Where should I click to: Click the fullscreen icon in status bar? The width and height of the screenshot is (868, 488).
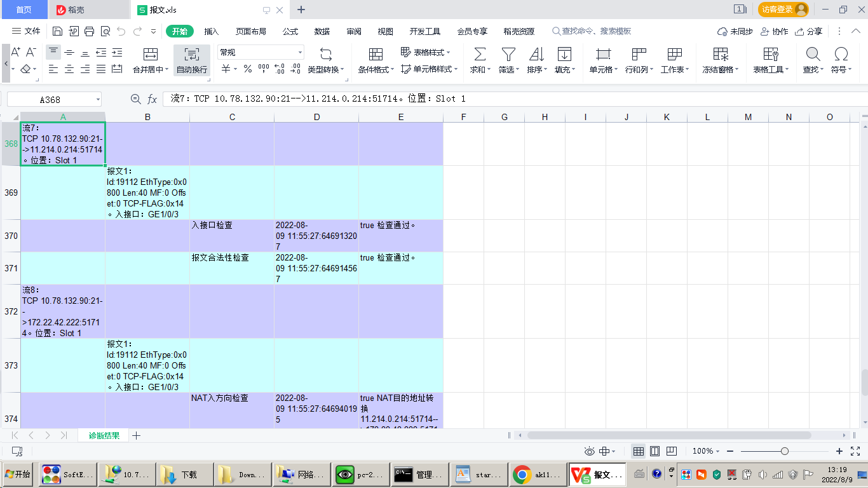pos(855,451)
